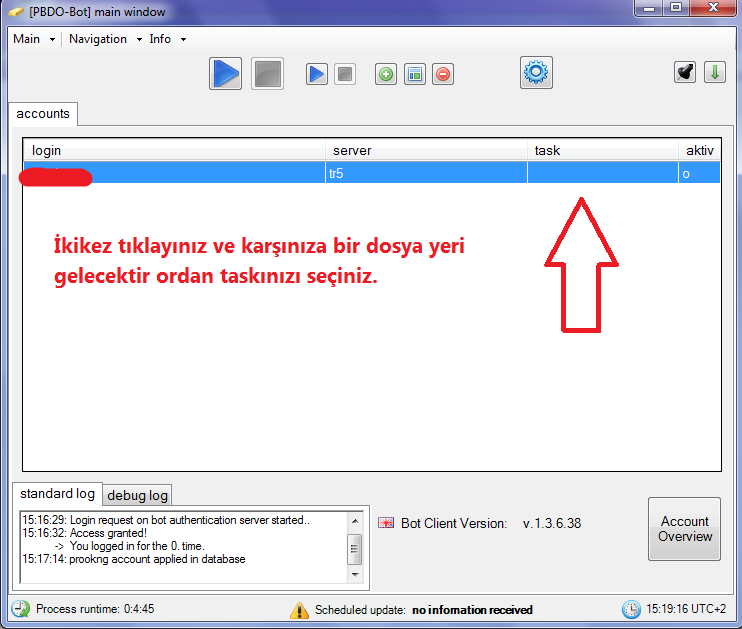The width and height of the screenshot is (742, 629).
Task: Close the PBDO-Bot main window
Action: [x=713, y=8]
